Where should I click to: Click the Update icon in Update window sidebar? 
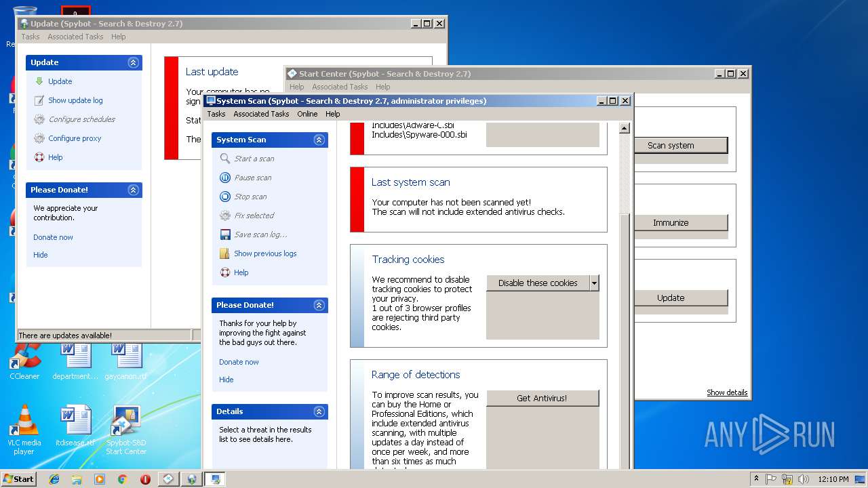39,81
